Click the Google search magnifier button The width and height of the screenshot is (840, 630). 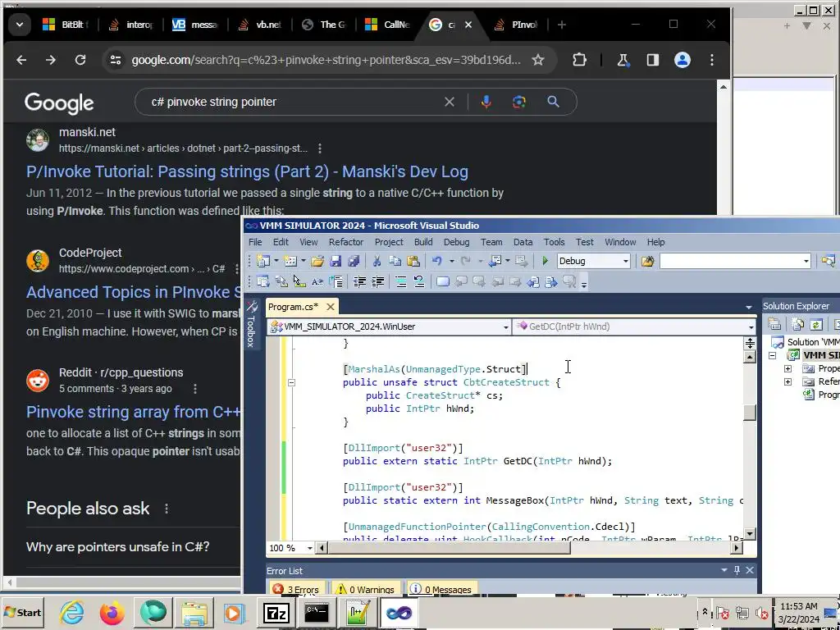pos(553,102)
